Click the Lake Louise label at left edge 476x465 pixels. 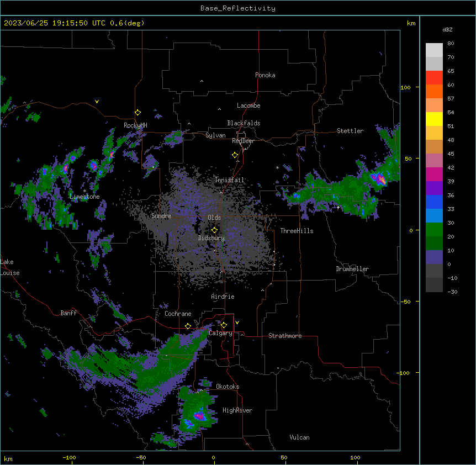(x=9, y=267)
